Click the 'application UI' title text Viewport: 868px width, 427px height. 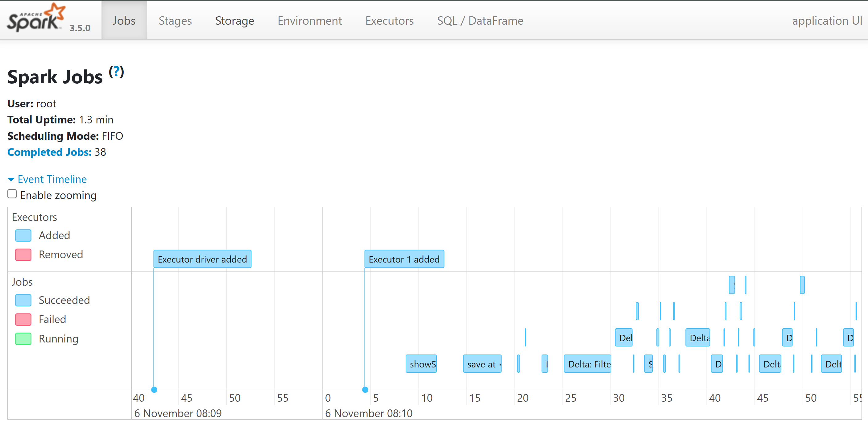[827, 21]
